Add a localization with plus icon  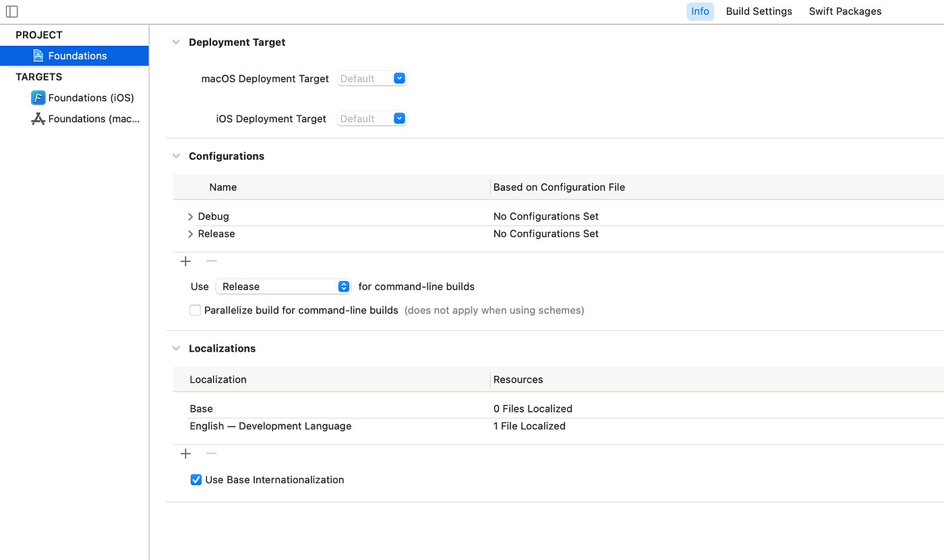[186, 454]
